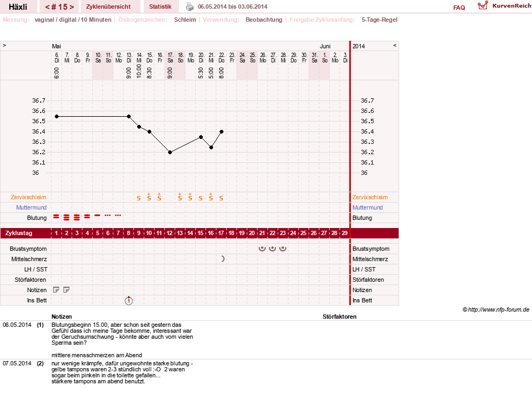The image size is (532, 411).
Task: Click the heavy Blutung symbol on day 2
Action: [67, 217]
